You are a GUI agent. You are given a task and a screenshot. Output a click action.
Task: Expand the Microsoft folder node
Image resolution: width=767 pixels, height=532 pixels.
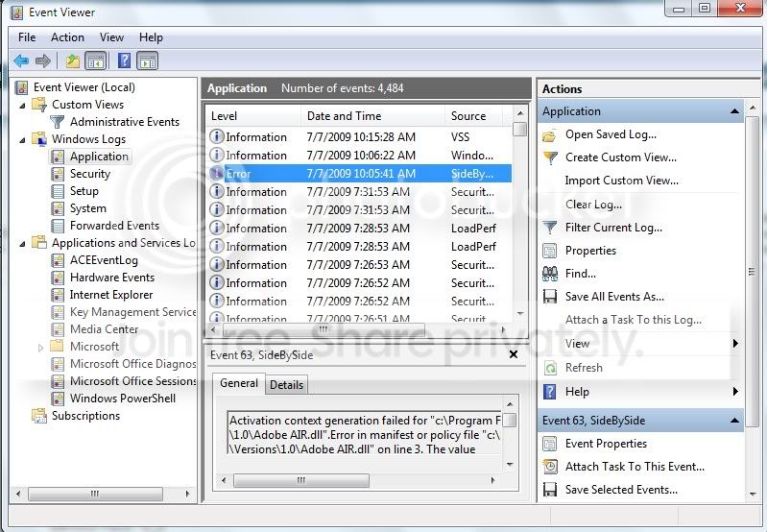[x=40, y=347]
